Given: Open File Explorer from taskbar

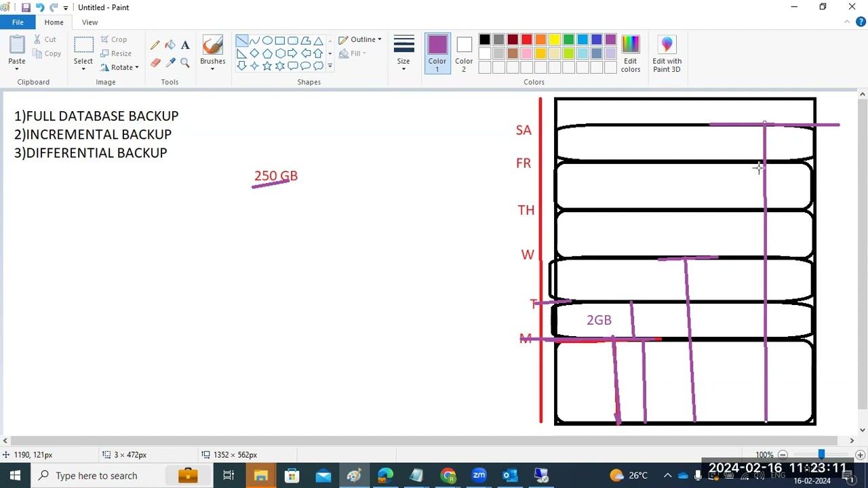Looking at the screenshot, I should point(260,475).
